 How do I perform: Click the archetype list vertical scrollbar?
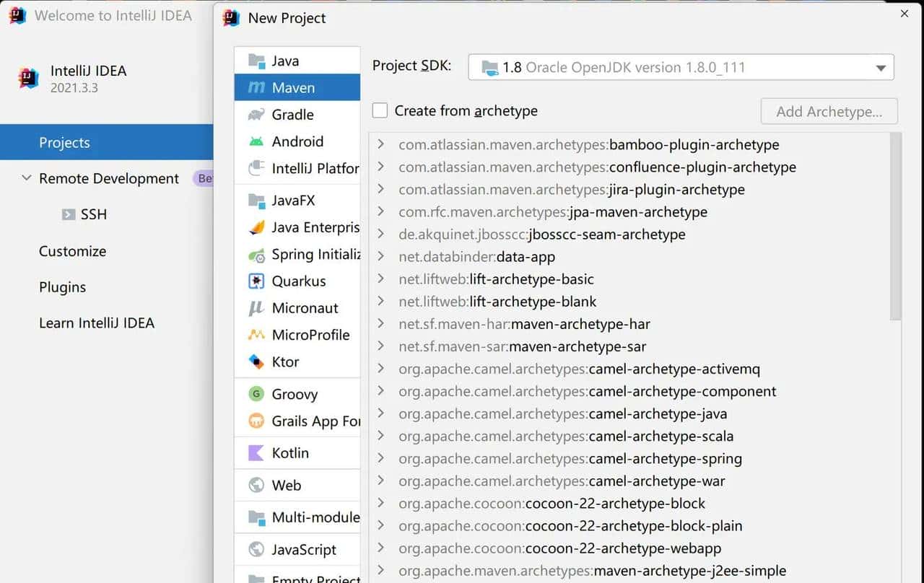896,226
